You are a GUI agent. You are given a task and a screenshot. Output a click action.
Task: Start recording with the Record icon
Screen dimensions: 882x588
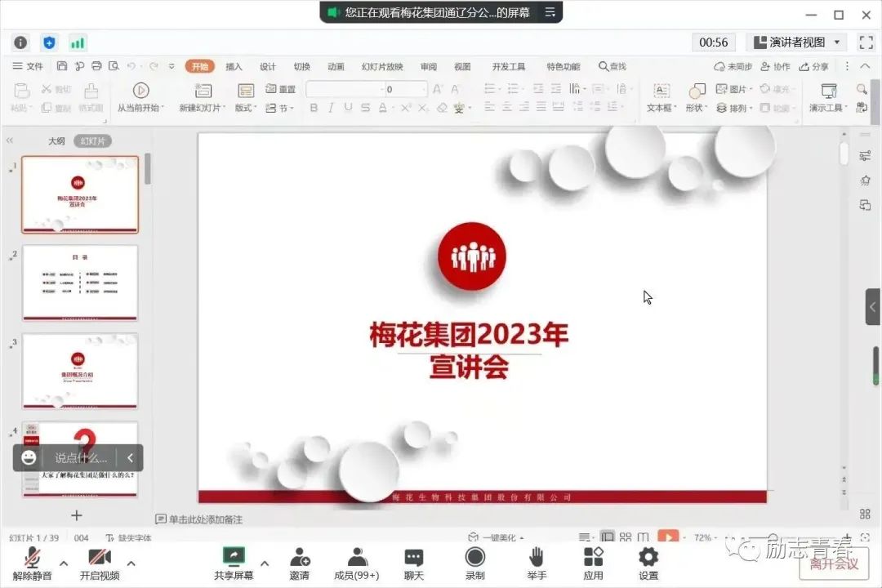tap(474, 557)
